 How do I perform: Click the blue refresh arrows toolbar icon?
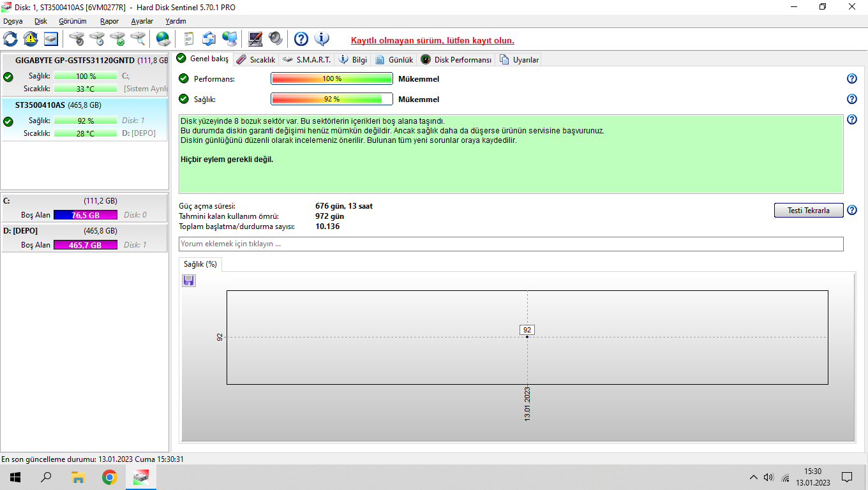(x=10, y=39)
